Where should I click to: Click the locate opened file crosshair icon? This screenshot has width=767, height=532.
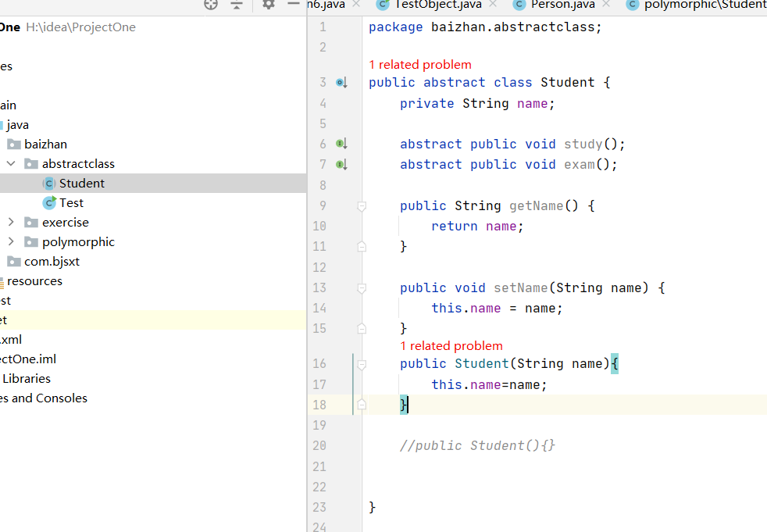[211, 5]
